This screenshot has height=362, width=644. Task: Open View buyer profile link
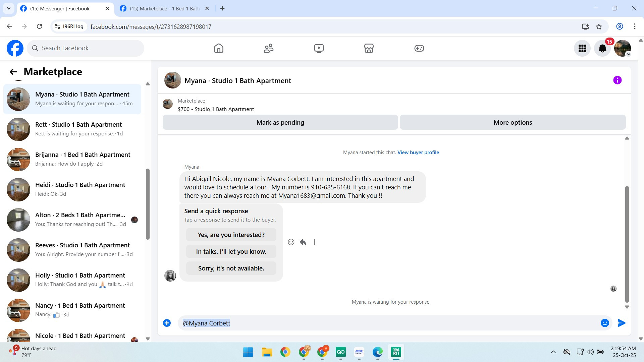(418, 153)
